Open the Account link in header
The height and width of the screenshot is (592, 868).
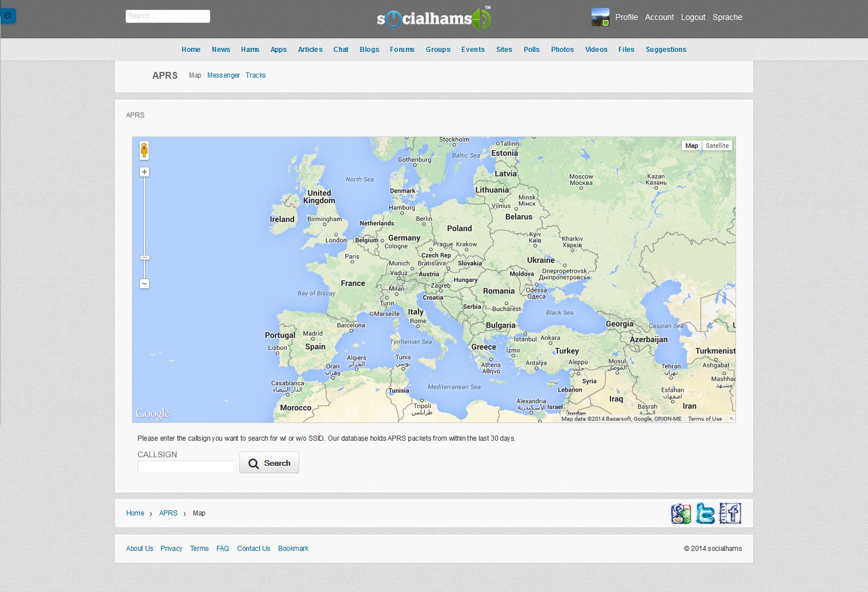tap(660, 17)
